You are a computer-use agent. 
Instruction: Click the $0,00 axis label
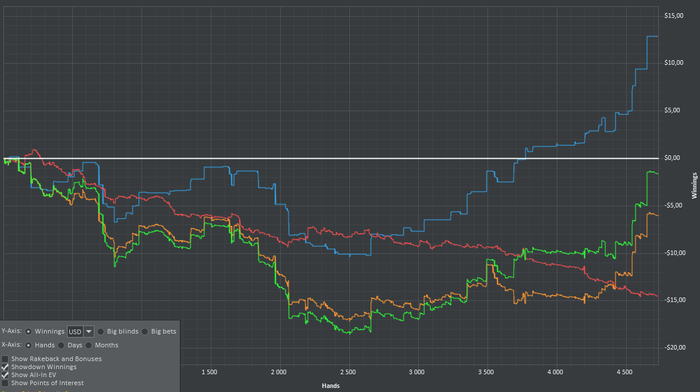tap(672, 158)
